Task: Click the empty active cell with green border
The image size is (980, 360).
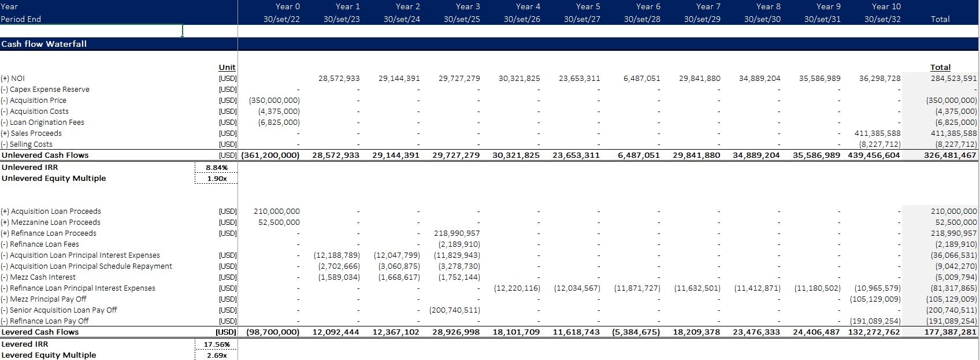Action: point(91,31)
